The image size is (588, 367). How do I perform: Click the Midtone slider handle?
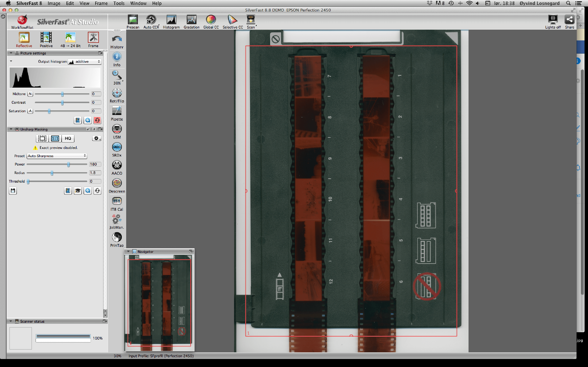[63, 94]
